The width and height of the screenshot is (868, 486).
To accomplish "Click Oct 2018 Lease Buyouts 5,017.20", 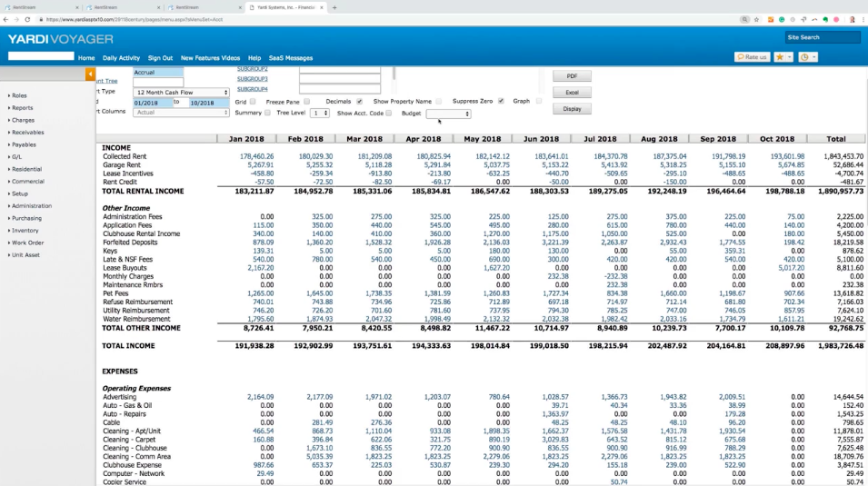I will 791,268.
